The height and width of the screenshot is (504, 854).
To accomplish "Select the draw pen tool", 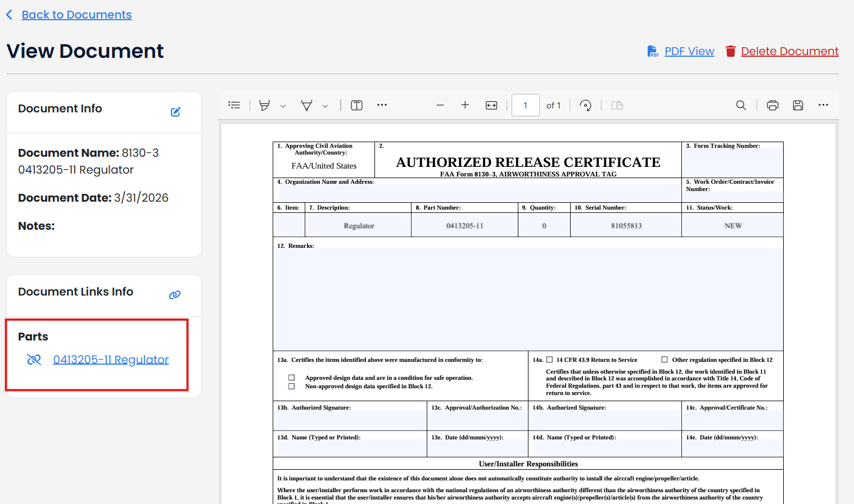I will pos(306,105).
